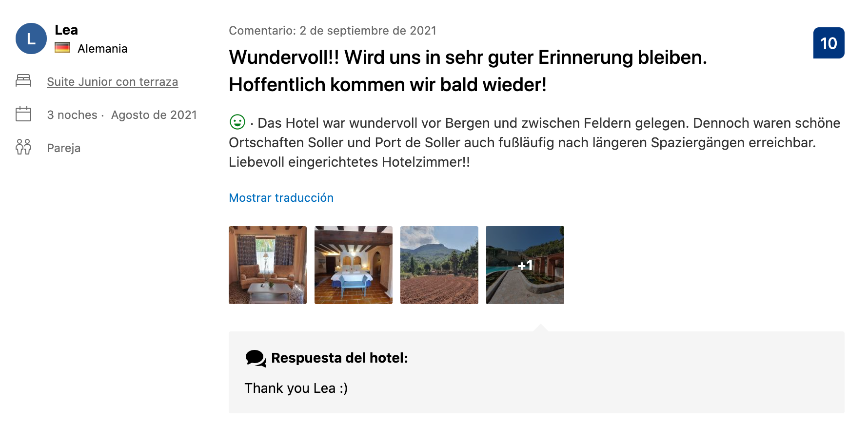Click the review title Wundervoll!!
The height and width of the screenshot is (425, 868).
(x=468, y=71)
